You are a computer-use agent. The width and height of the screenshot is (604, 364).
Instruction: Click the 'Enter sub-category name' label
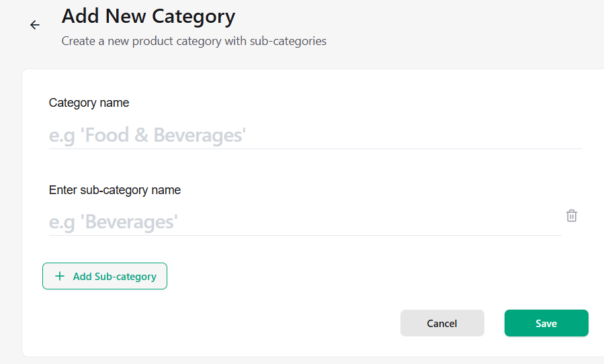coord(115,190)
